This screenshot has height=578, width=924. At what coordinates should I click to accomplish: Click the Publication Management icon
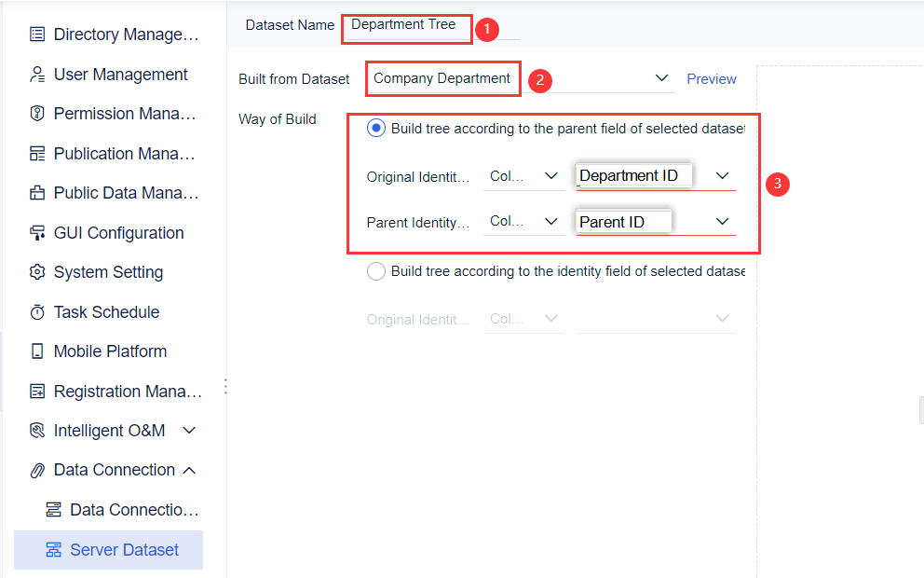click(x=37, y=154)
